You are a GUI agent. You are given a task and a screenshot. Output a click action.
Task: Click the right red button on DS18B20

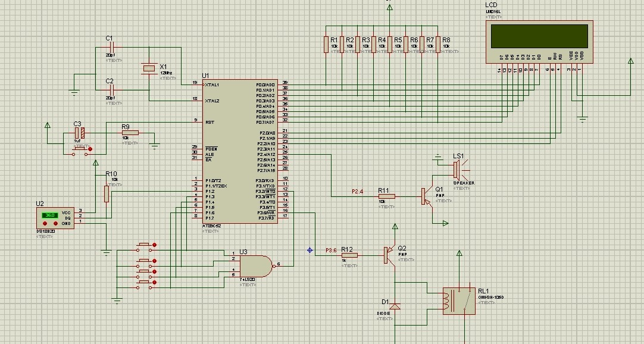click(x=55, y=224)
